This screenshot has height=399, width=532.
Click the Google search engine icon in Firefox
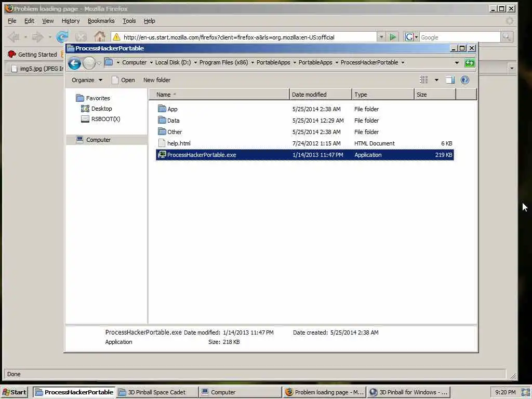(x=409, y=37)
